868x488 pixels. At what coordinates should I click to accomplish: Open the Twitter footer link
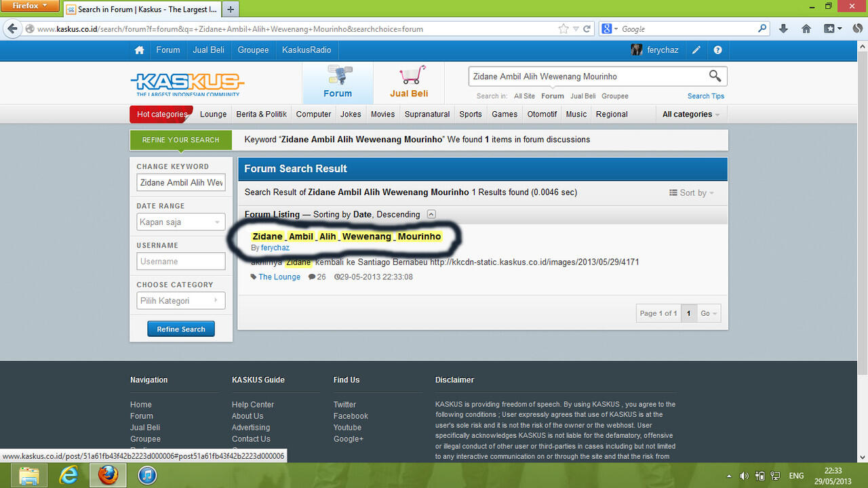point(344,405)
